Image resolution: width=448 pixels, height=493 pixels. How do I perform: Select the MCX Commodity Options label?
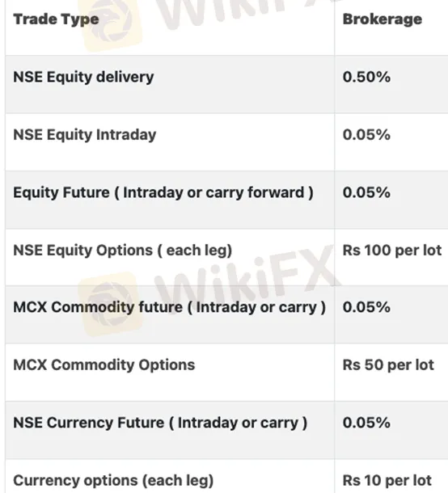[x=104, y=365]
